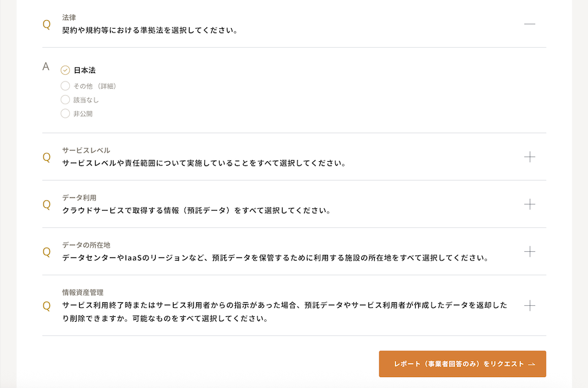Expand データの所在地 section with plus icon

[530, 251]
